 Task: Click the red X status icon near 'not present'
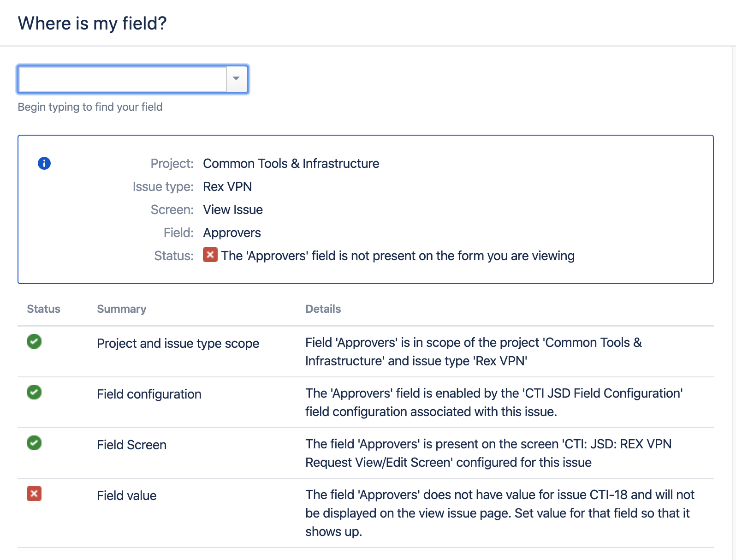[210, 255]
